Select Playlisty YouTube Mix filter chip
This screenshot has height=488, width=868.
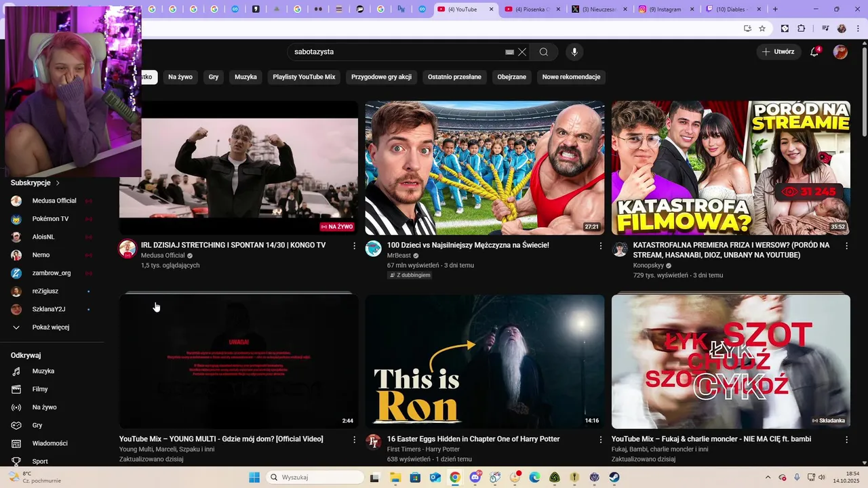[304, 77]
